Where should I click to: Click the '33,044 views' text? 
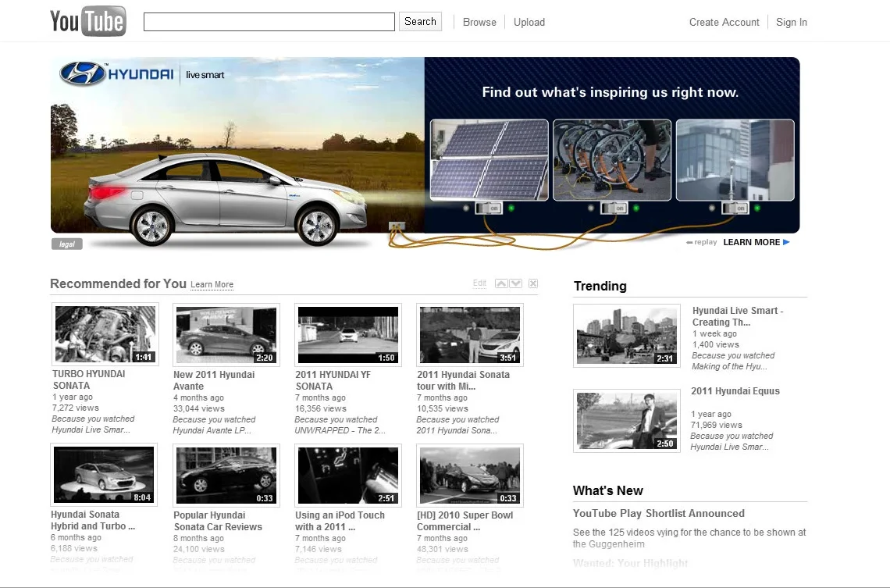[x=198, y=408]
